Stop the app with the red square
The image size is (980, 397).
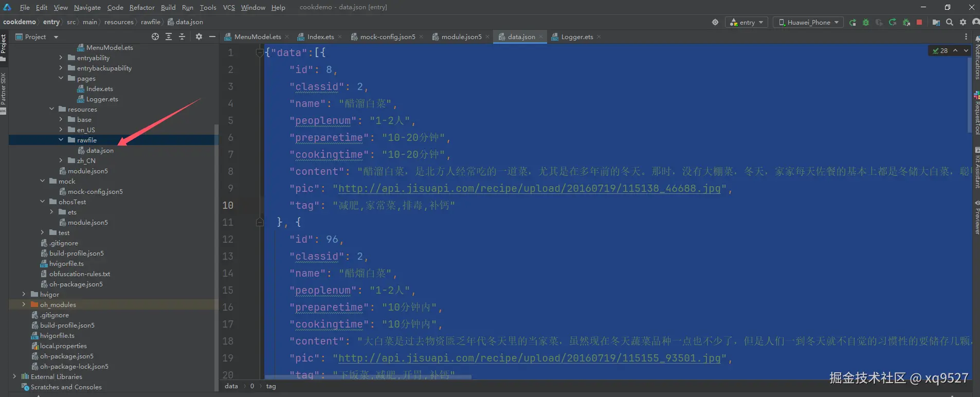(919, 22)
